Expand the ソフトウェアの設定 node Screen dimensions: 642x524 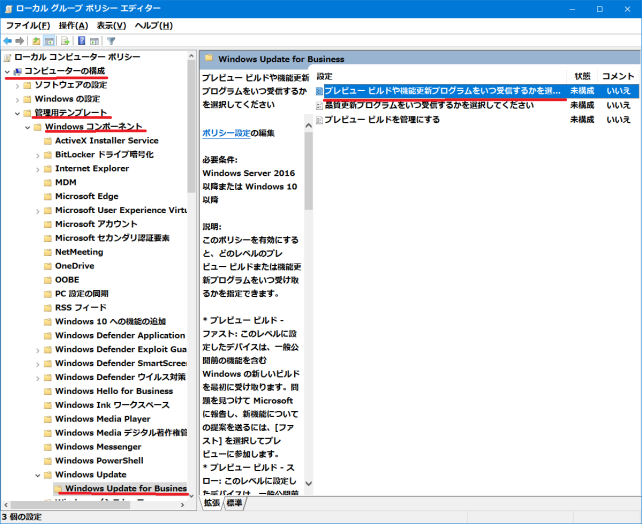pos(17,86)
